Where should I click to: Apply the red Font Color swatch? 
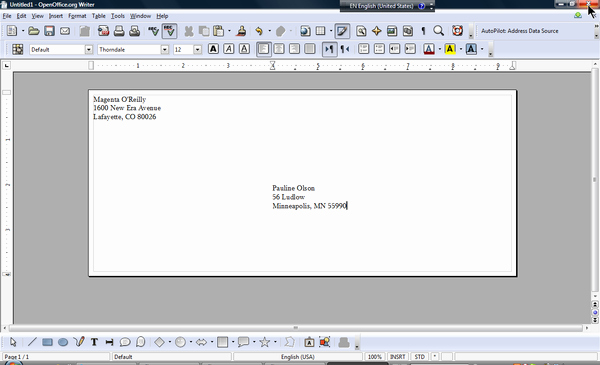pyautogui.click(x=429, y=49)
